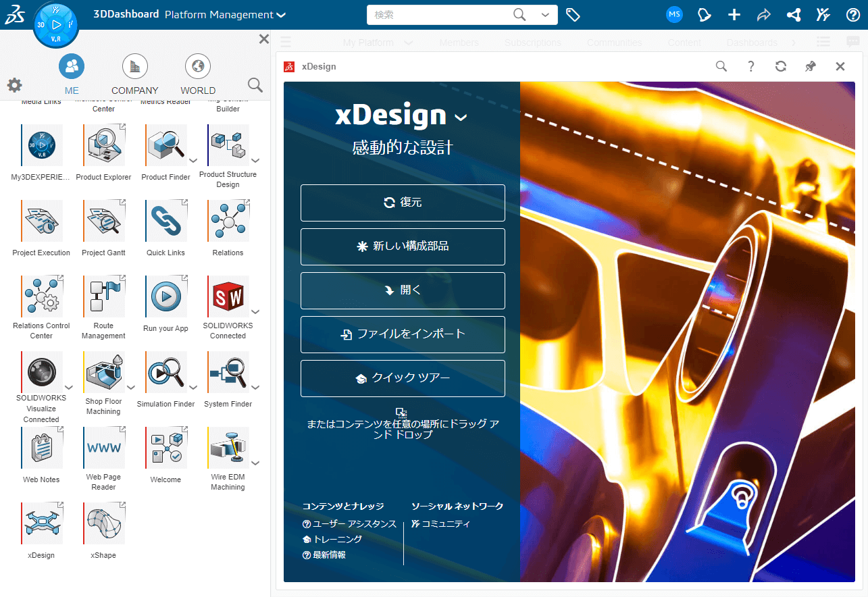The height and width of the screenshot is (597, 868).
Task: Start the クイック ツアー (Quick Tour)
Action: pos(403,378)
